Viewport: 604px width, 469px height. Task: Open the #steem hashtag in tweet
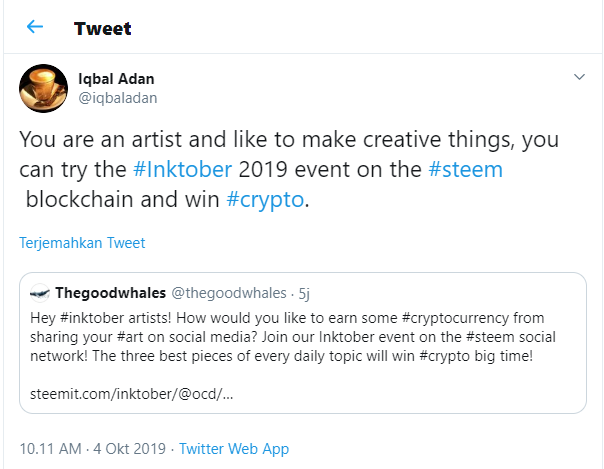pos(465,169)
